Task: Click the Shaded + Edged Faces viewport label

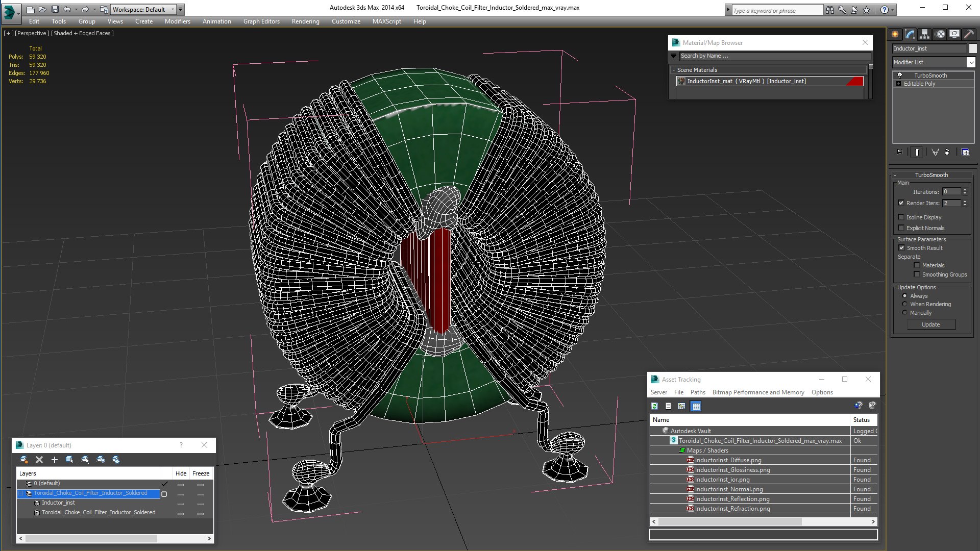Action: click(83, 33)
